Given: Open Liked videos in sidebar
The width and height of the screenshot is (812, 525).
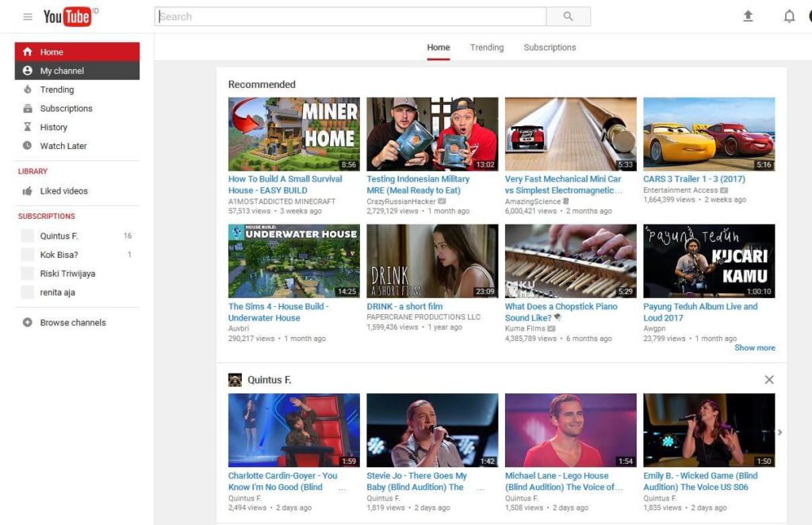Looking at the screenshot, I should pos(77,191).
